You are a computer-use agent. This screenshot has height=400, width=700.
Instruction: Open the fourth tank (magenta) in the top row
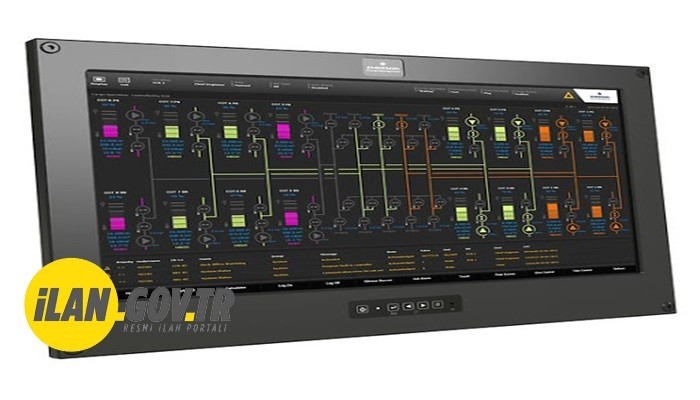pos(283,132)
